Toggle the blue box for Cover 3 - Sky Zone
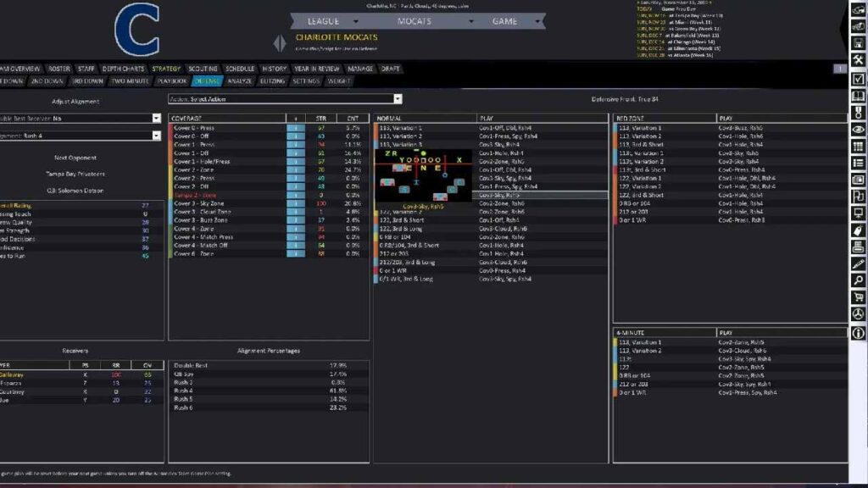 [295, 203]
